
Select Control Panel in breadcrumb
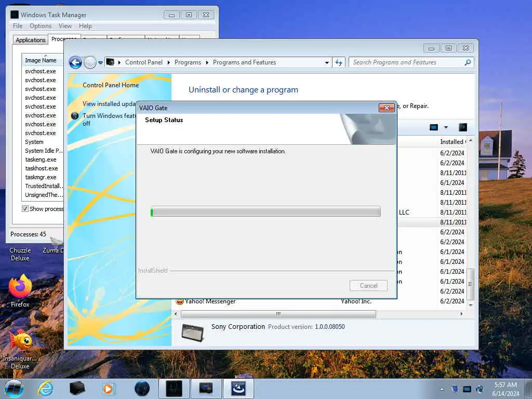coord(144,62)
